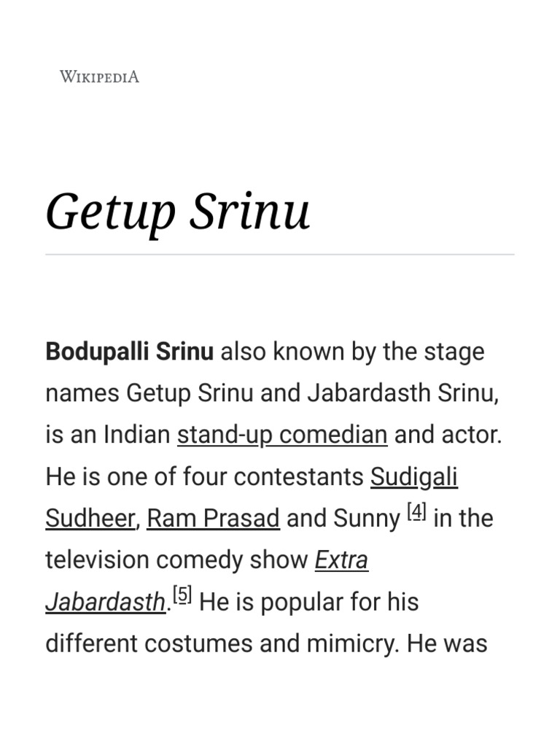Click the word Indian in the paragraph
The height and width of the screenshot is (747, 560).
pyautogui.click(x=136, y=435)
